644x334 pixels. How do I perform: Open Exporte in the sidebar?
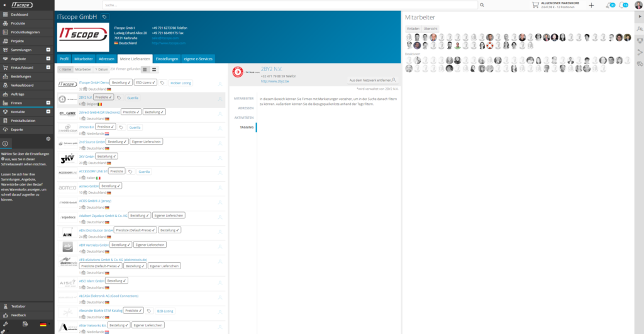click(x=26, y=130)
